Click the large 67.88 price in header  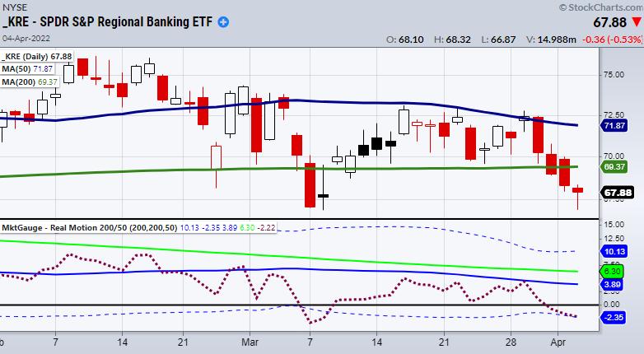point(610,22)
